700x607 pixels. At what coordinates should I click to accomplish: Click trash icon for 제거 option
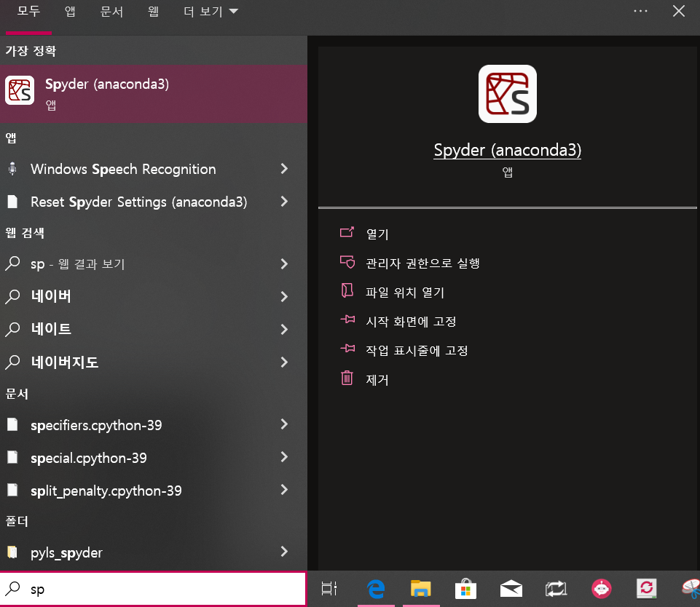coord(347,378)
